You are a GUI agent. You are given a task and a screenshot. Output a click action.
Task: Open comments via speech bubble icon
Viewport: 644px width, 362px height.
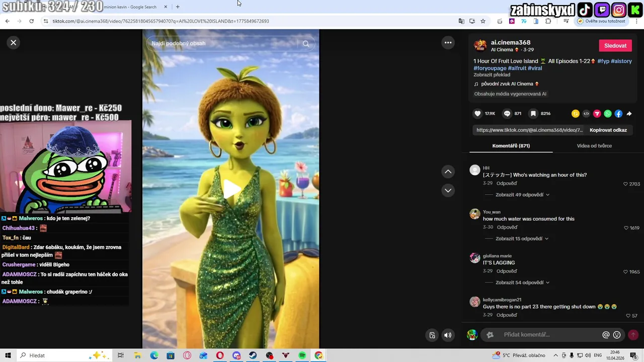click(x=507, y=114)
